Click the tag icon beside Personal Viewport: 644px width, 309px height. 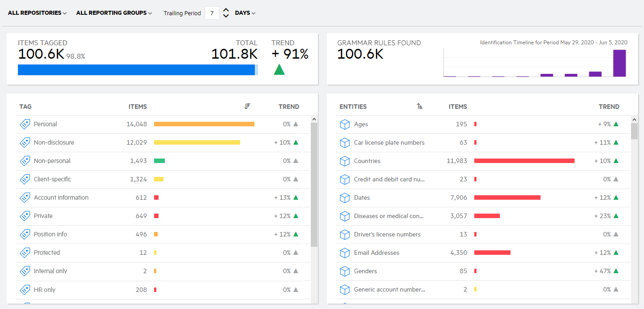pyautogui.click(x=25, y=124)
